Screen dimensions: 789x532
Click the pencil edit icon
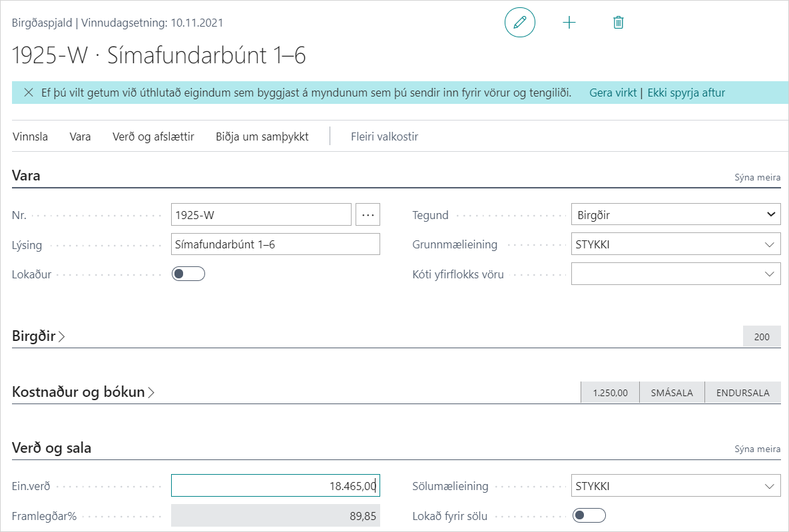(520, 23)
